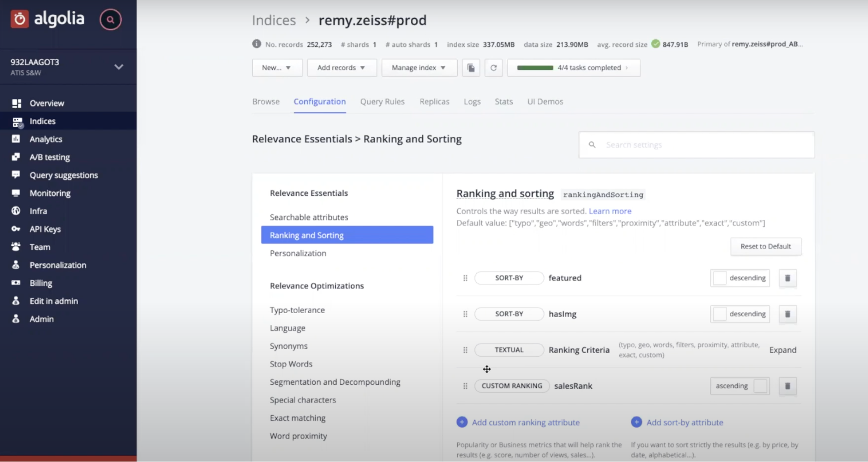868x462 pixels.
Task: Switch to the Replicas tab
Action: tap(434, 102)
